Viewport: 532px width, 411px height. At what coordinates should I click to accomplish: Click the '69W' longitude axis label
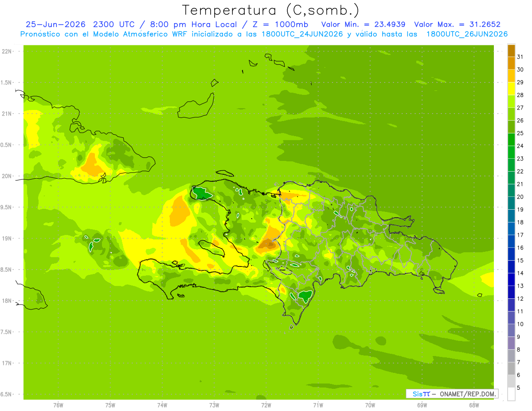422,405
